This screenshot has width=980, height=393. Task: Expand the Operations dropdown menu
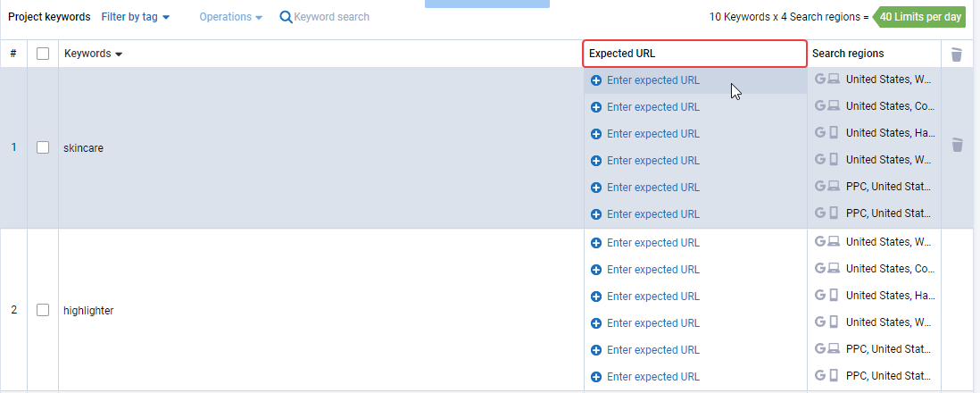(x=230, y=17)
